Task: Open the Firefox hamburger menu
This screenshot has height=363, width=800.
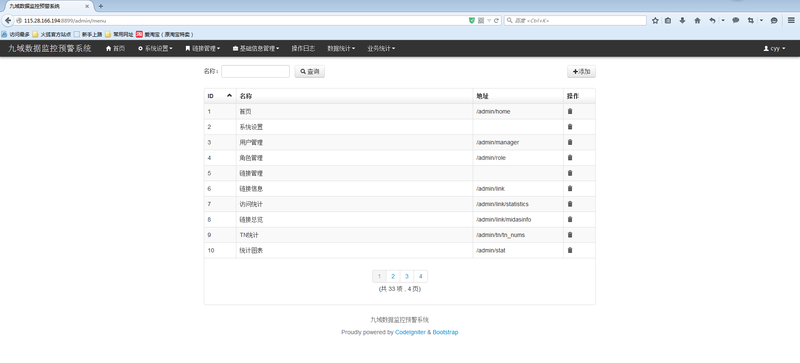Action: tap(791, 20)
